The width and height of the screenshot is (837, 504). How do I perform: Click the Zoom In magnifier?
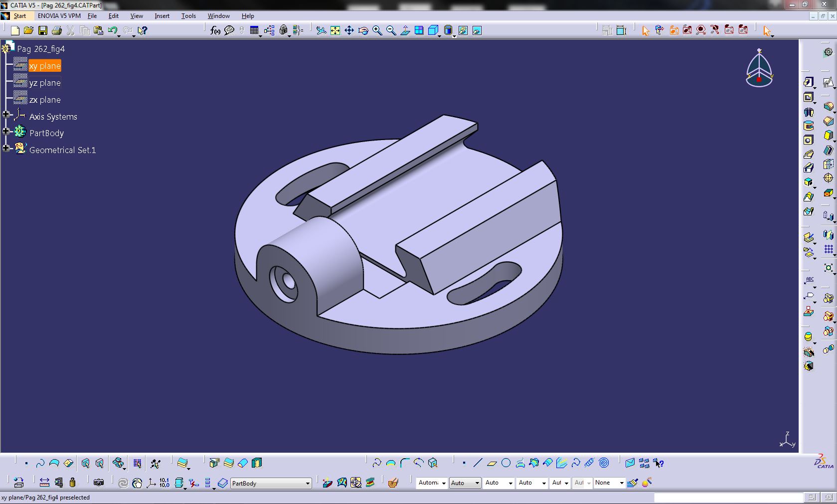(377, 31)
